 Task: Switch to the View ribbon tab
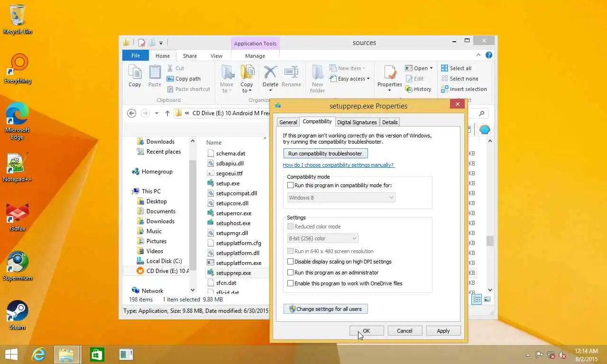pyautogui.click(x=216, y=55)
